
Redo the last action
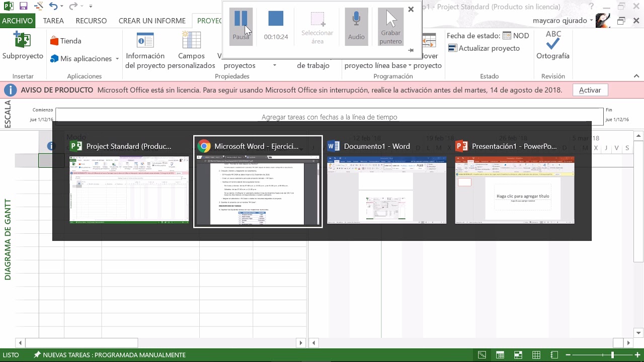(73, 7)
